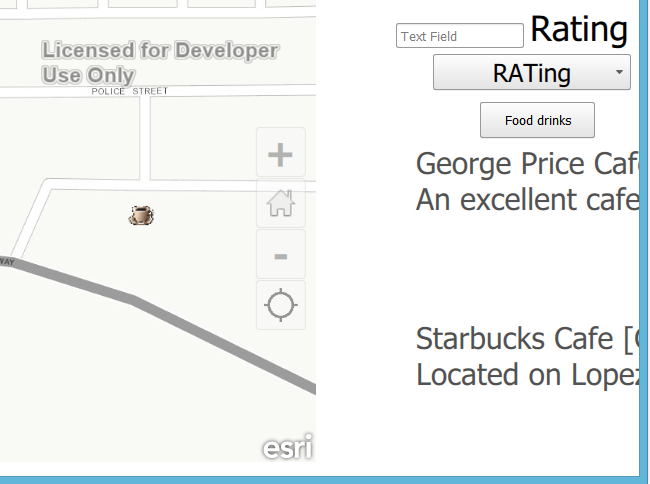This screenshot has height=484, width=650.
Task: Open the RATing dropdown list
Action: tap(532, 72)
